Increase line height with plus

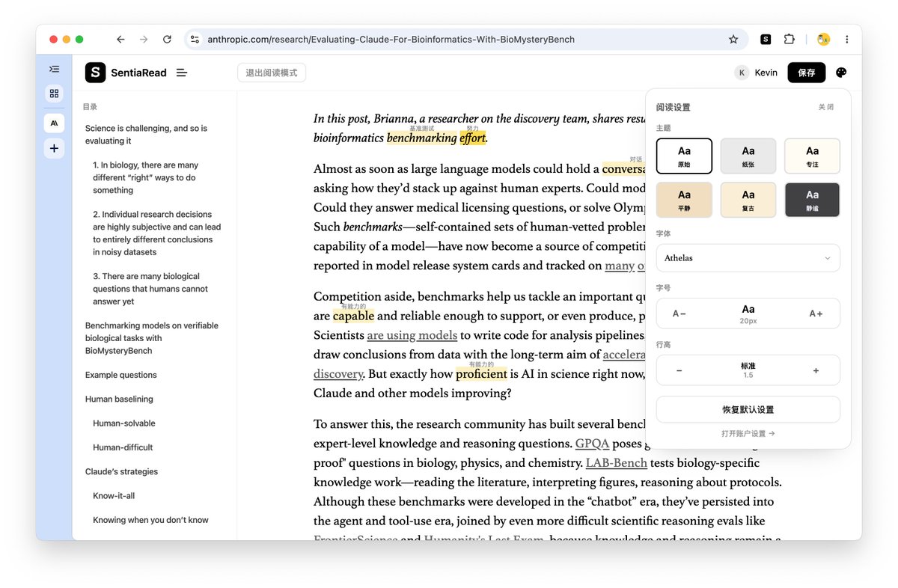click(816, 370)
